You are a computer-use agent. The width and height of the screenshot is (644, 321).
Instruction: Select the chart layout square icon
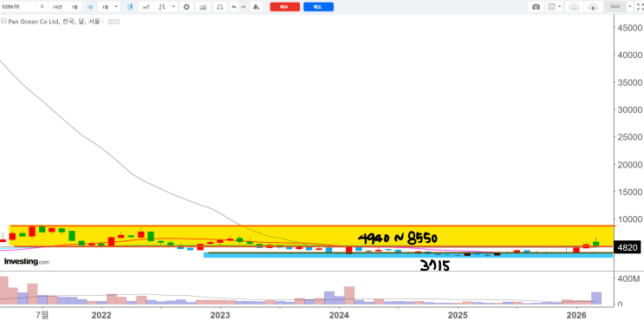552,7
